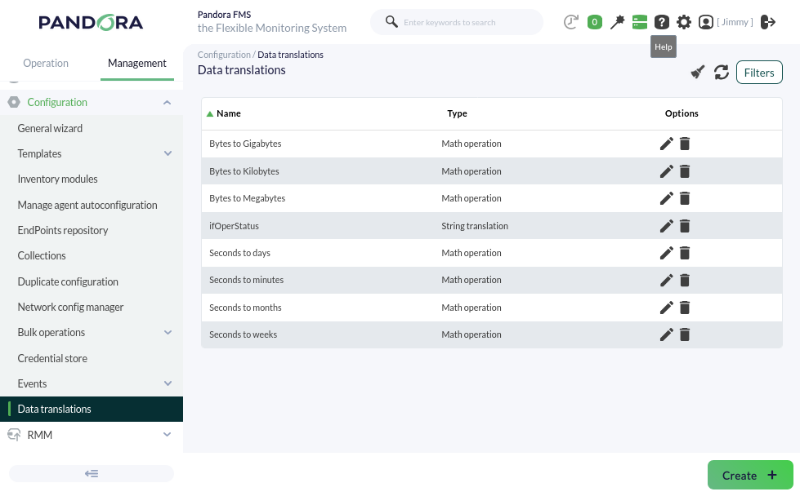Open EndPoints repository menu item
The image size is (800, 496).
point(63,230)
